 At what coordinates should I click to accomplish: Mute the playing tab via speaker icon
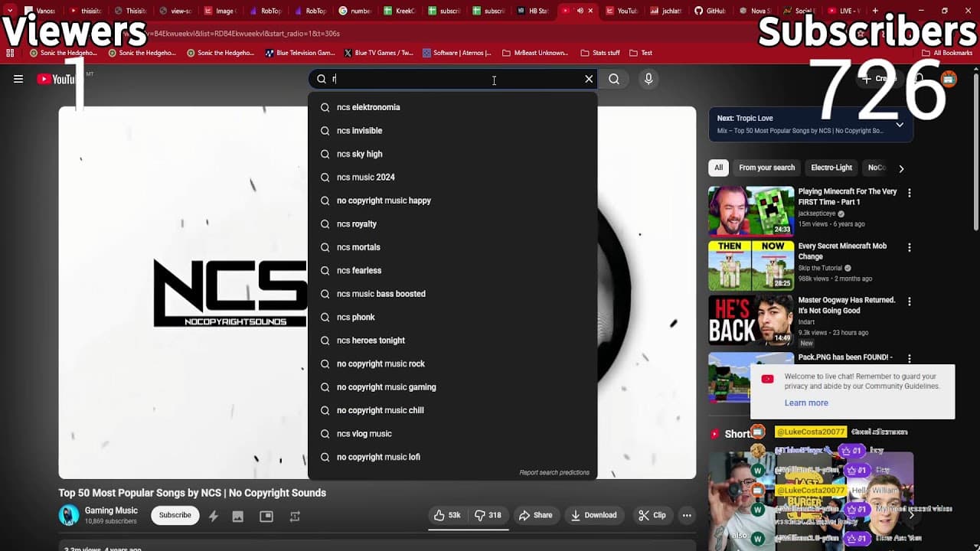580,11
